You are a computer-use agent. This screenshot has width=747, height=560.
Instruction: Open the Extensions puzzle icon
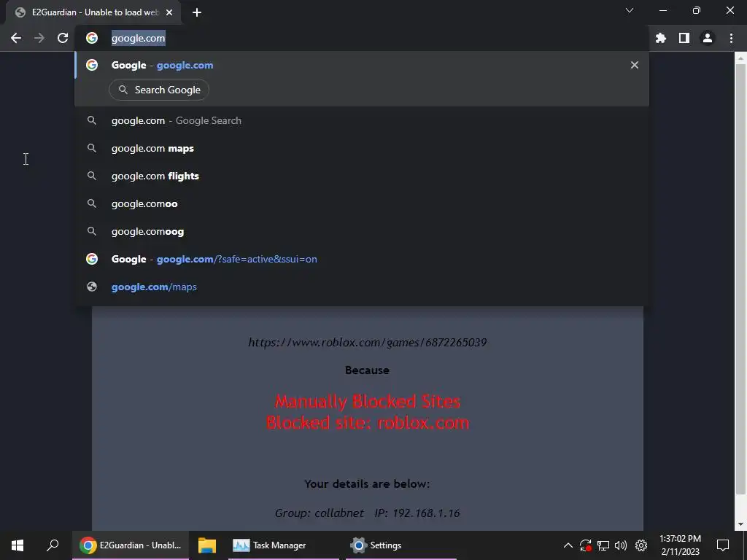(661, 38)
